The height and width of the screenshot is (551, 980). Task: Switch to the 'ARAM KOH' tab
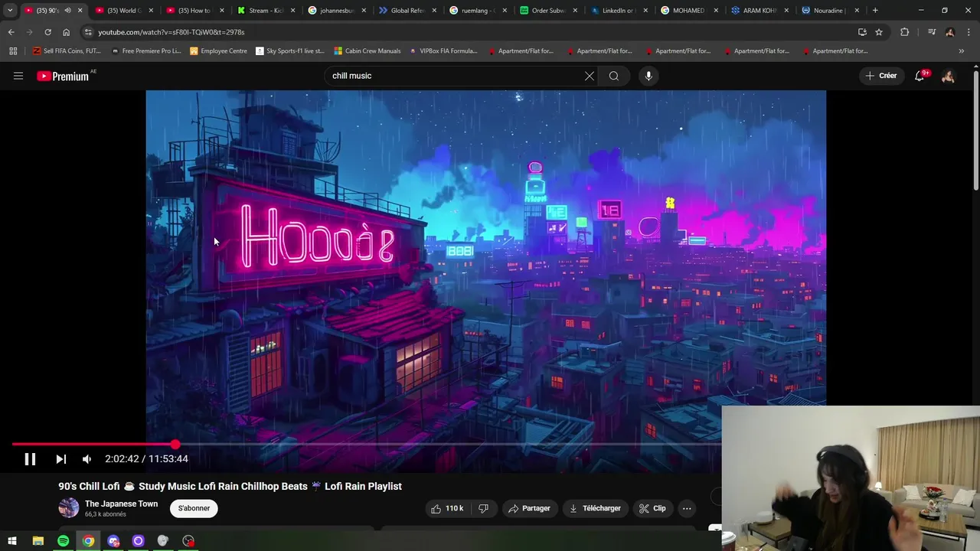pos(759,10)
